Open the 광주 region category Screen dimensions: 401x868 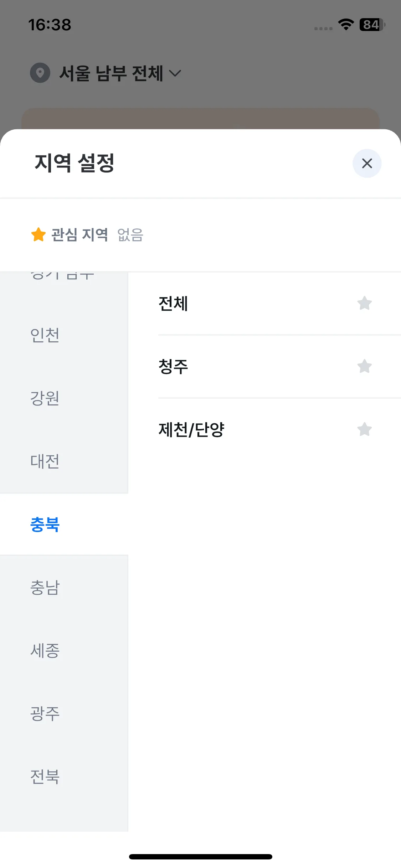(x=64, y=714)
